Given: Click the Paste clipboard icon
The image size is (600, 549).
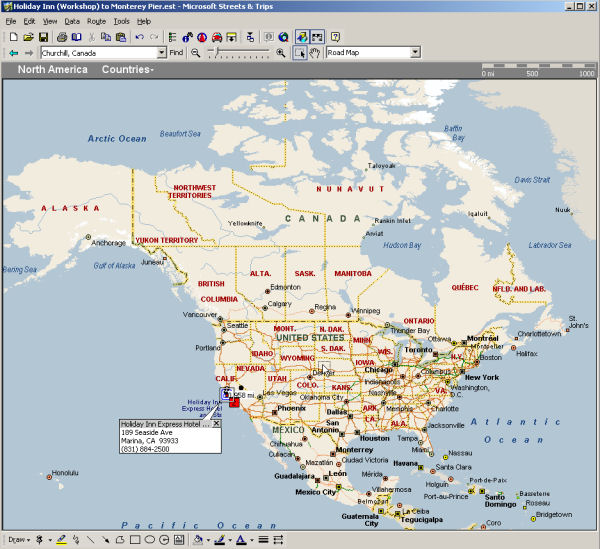Looking at the screenshot, I should [x=121, y=37].
